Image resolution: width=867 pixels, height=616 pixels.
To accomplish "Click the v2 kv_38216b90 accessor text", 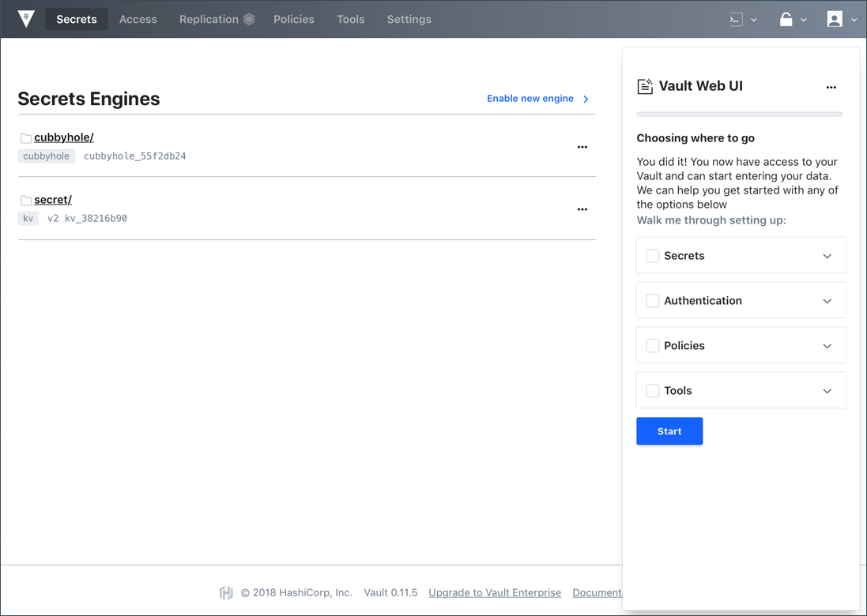I will pyautogui.click(x=88, y=219).
